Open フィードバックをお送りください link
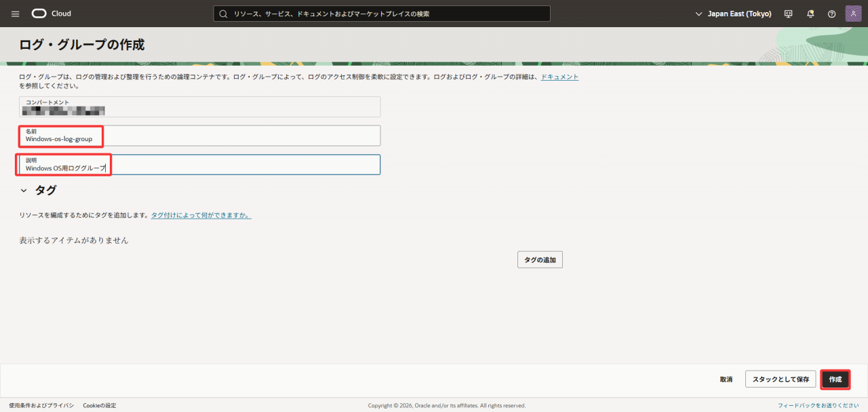Image resolution: width=868 pixels, height=412 pixels. (818, 405)
